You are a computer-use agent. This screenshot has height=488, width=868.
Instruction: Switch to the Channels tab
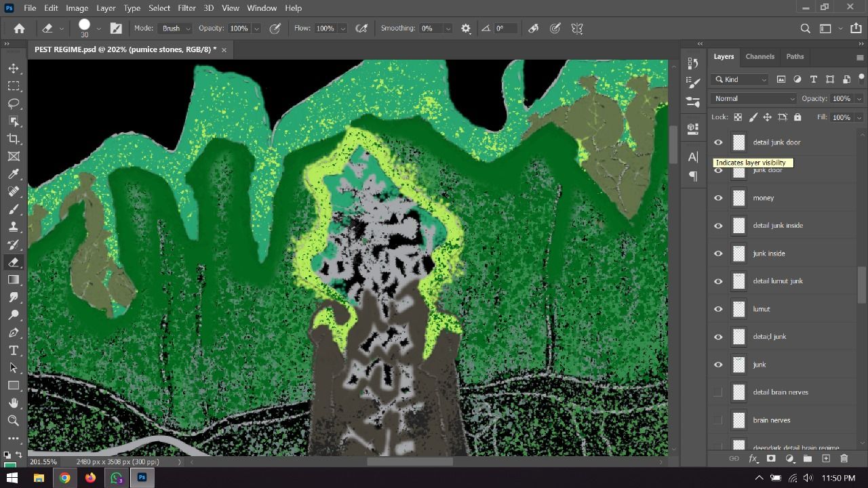pyautogui.click(x=759, y=57)
